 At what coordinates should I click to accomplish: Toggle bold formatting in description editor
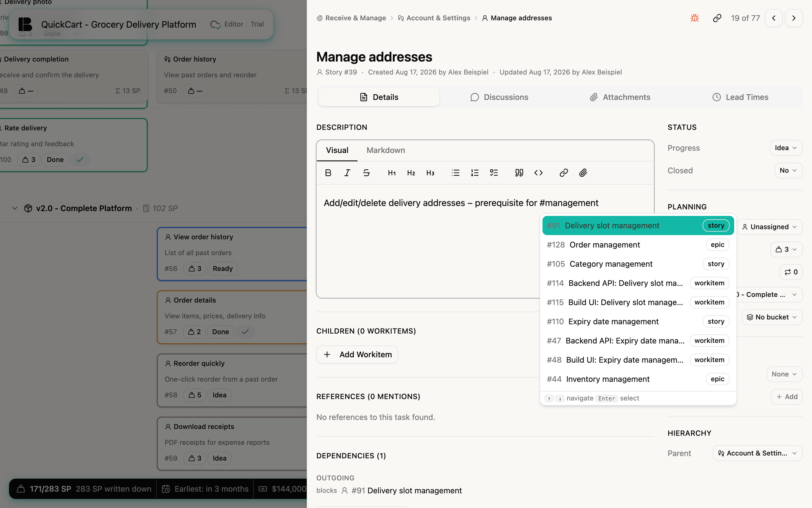point(328,173)
